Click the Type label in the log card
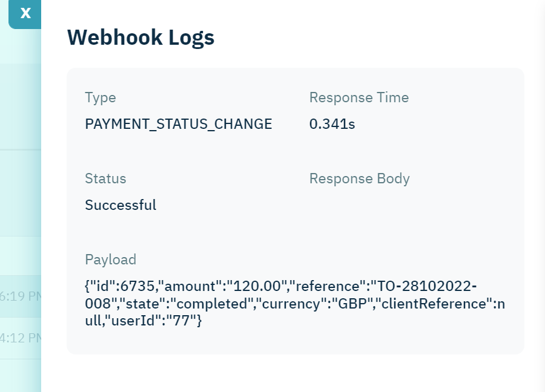545x392 pixels. point(101,97)
